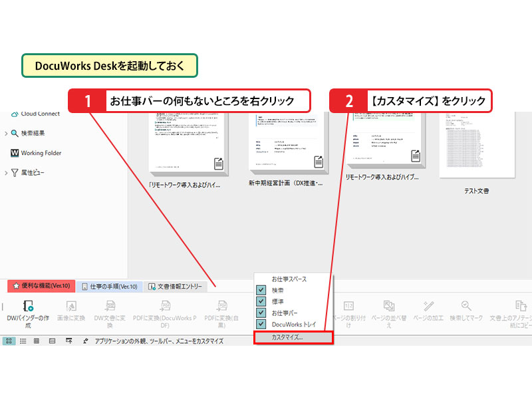Expand the 検索結果 tree node
532x399 pixels.
(6, 134)
